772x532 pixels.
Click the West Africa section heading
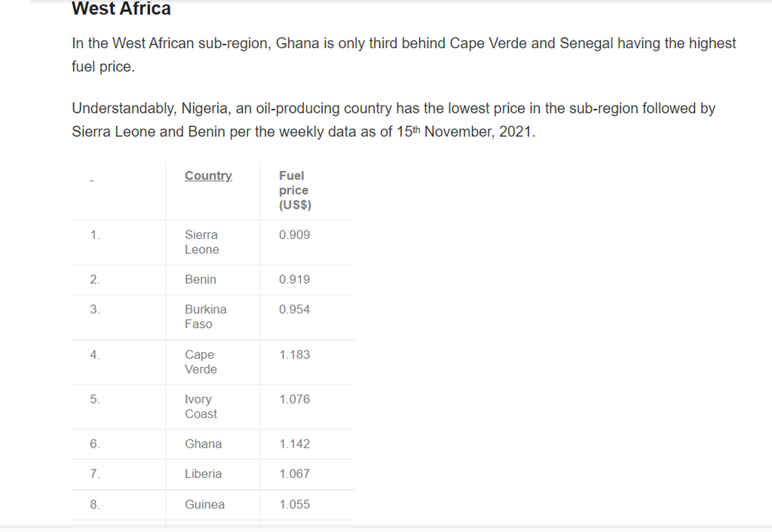click(121, 8)
